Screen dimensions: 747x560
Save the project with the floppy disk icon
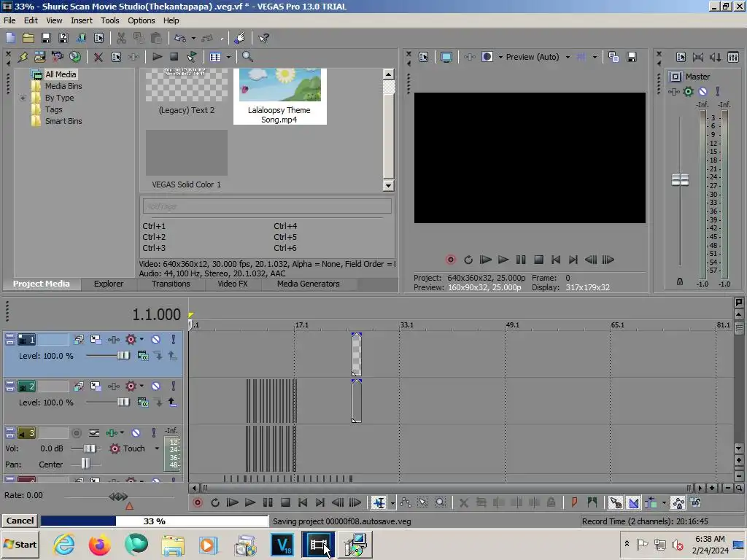(x=46, y=38)
